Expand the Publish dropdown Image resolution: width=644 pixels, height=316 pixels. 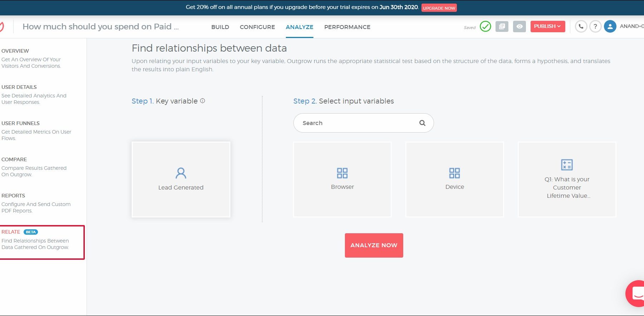[547, 27]
